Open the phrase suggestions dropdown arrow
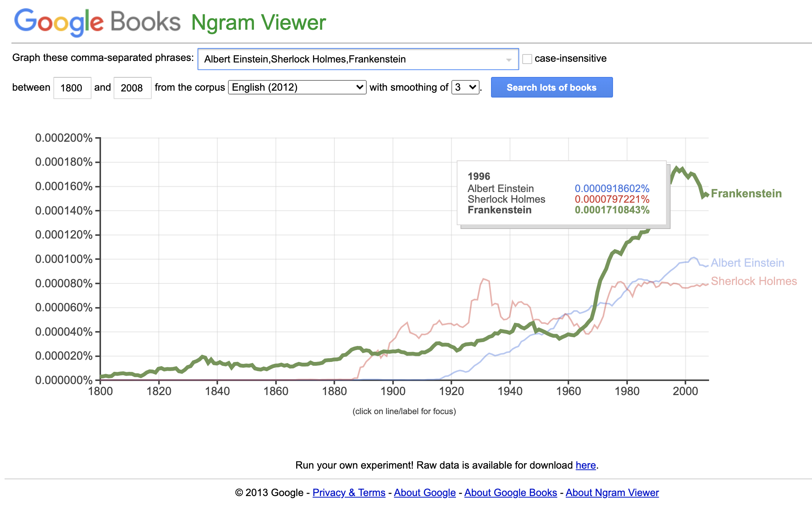The height and width of the screenshot is (509, 812). tap(509, 60)
